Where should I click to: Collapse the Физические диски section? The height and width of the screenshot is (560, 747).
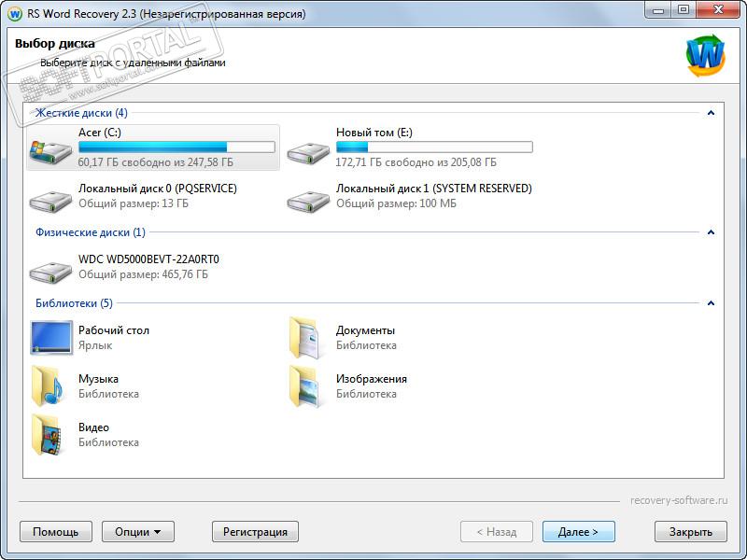pyautogui.click(x=711, y=232)
